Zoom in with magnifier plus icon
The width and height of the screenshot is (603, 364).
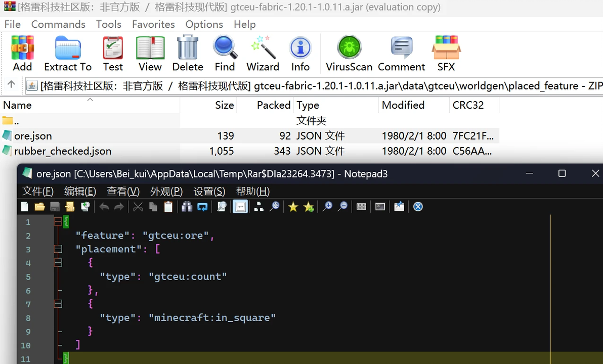click(327, 207)
